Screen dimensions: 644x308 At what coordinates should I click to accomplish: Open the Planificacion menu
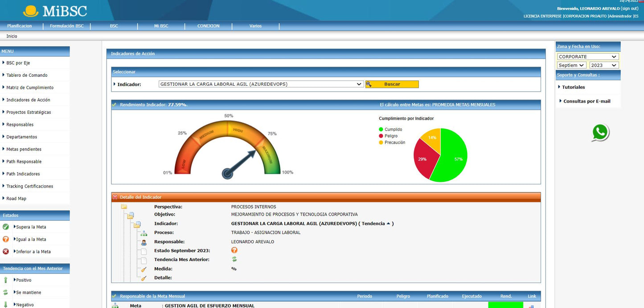20,26
